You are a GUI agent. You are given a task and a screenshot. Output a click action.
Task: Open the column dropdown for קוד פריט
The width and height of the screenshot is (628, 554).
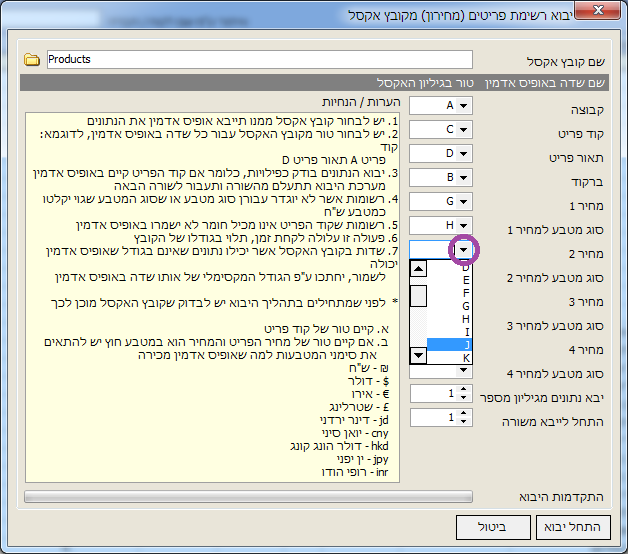point(465,129)
